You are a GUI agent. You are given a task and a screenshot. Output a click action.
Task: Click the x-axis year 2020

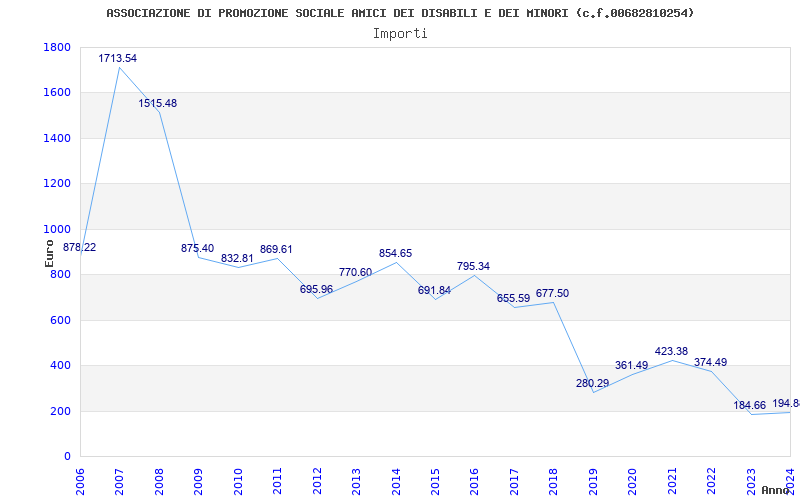click(x=632, y=482)
